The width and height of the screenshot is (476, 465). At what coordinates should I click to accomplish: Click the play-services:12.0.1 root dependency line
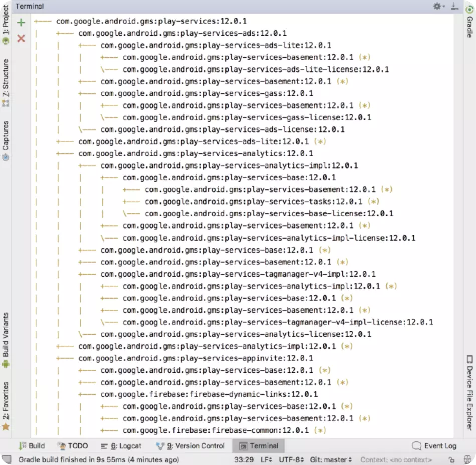tap(151, 21)
